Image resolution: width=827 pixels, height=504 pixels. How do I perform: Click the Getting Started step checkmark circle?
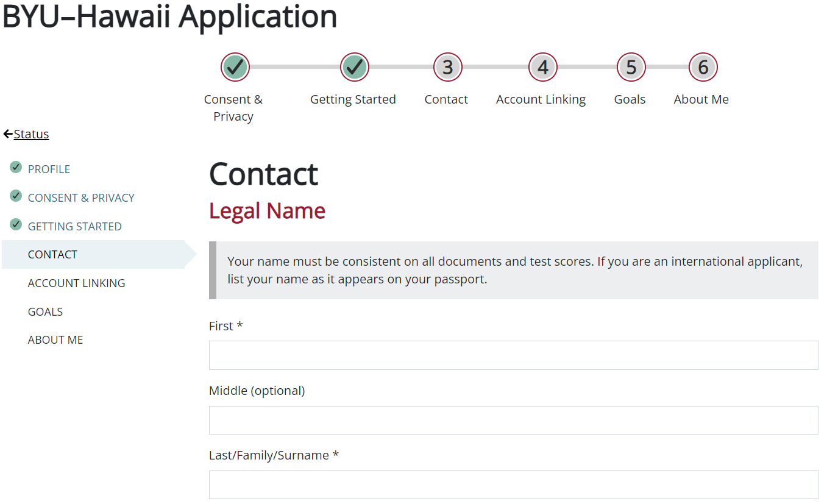[354, 67]
